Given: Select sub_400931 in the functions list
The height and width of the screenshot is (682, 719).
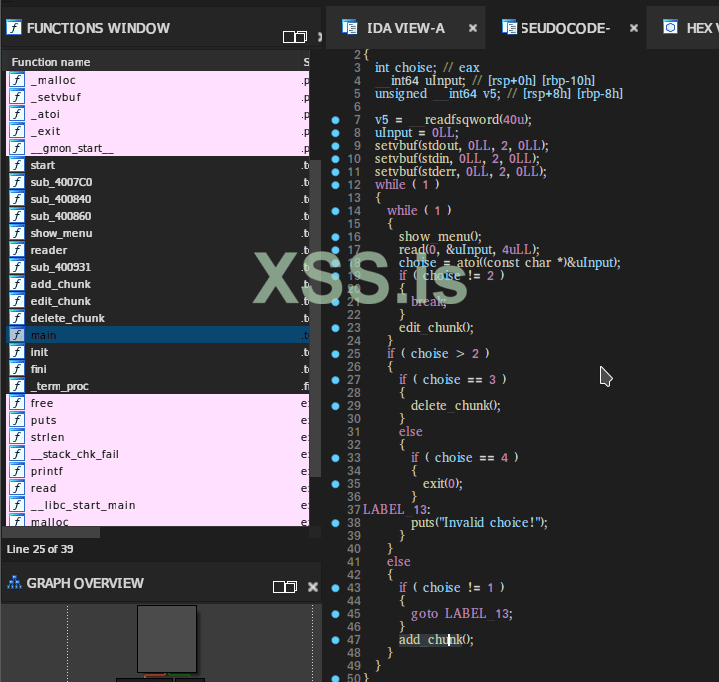Looking at the screenshot, I should click(157, 266).
